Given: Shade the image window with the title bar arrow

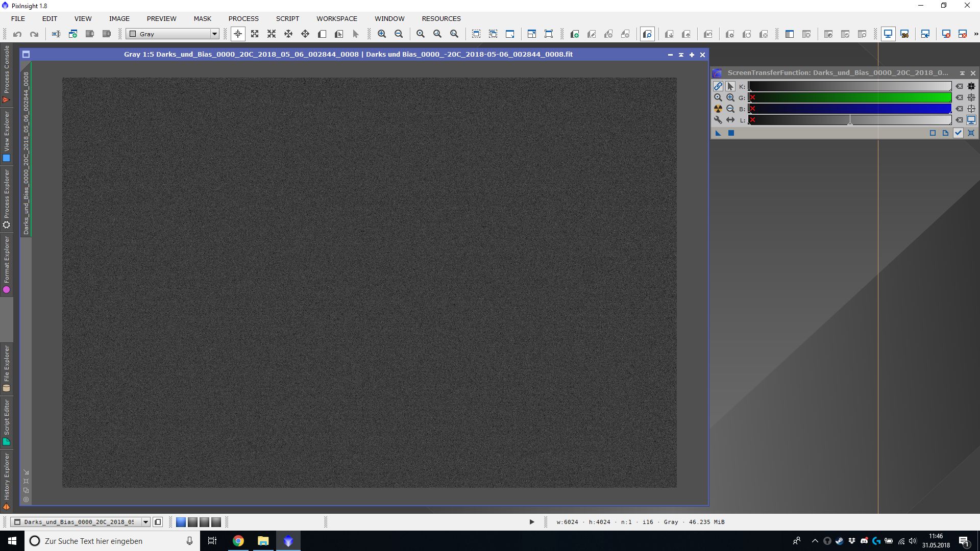Looking at the screenshot, I should point(681,55).
